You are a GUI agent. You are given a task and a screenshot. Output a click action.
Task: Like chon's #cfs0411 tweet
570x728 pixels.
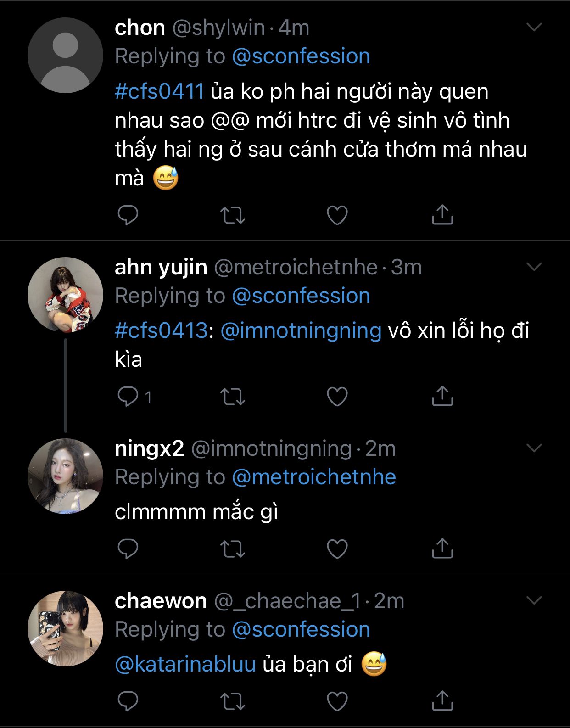(337, 215)
